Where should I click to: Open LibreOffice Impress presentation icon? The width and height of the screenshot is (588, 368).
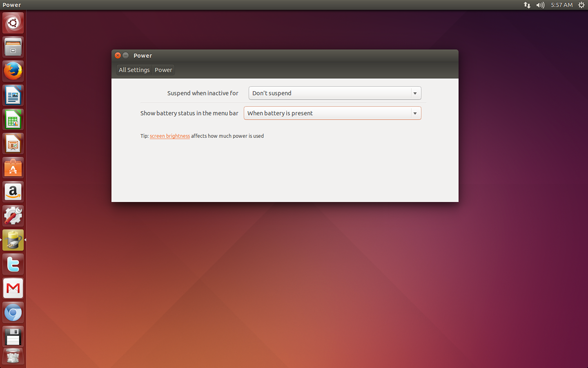[13, 144]
